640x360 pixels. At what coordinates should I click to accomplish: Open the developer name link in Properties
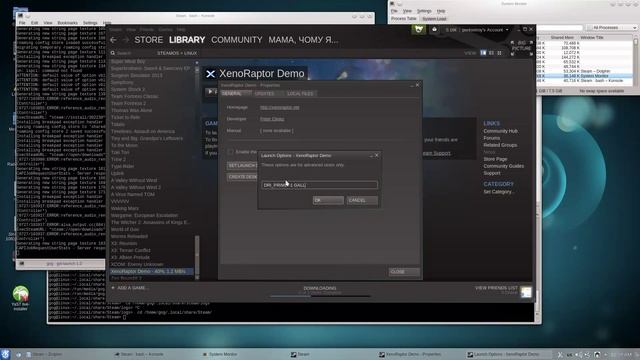pyautogui.click(x=272, y=119)
